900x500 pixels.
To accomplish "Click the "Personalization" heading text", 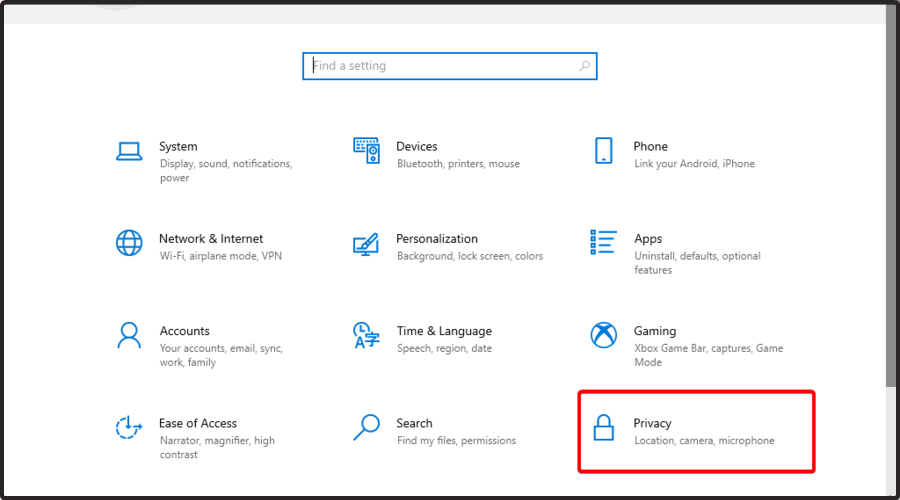I will 437,239.
